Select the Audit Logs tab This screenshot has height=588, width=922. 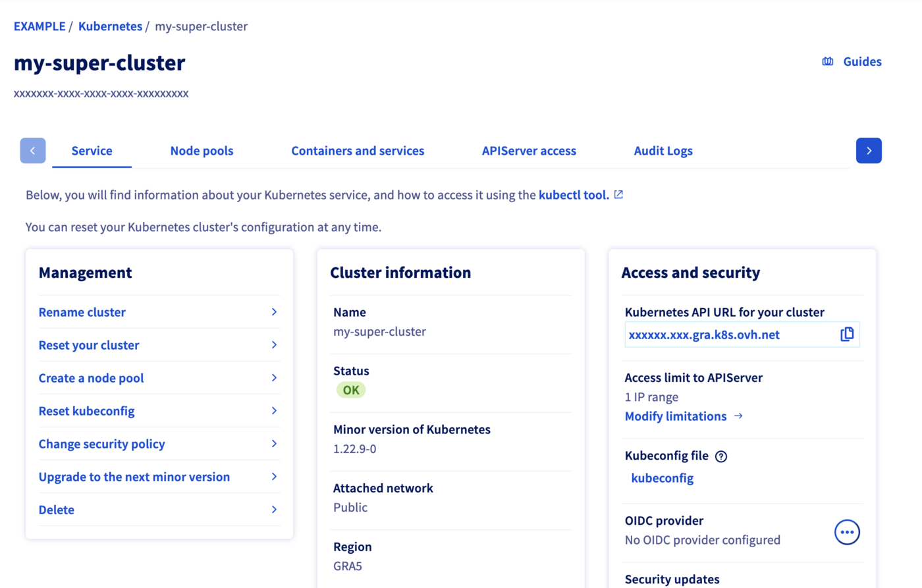[x=663, y=150]
